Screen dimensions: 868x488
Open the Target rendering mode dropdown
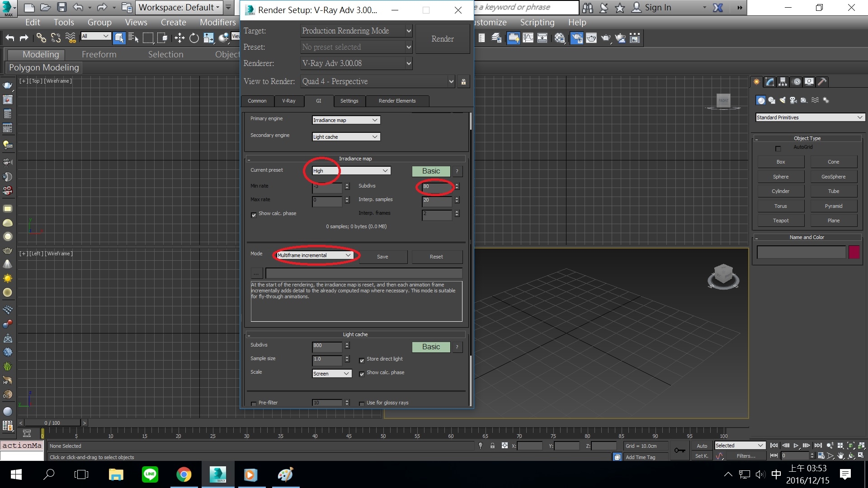[x=356, y=31]
